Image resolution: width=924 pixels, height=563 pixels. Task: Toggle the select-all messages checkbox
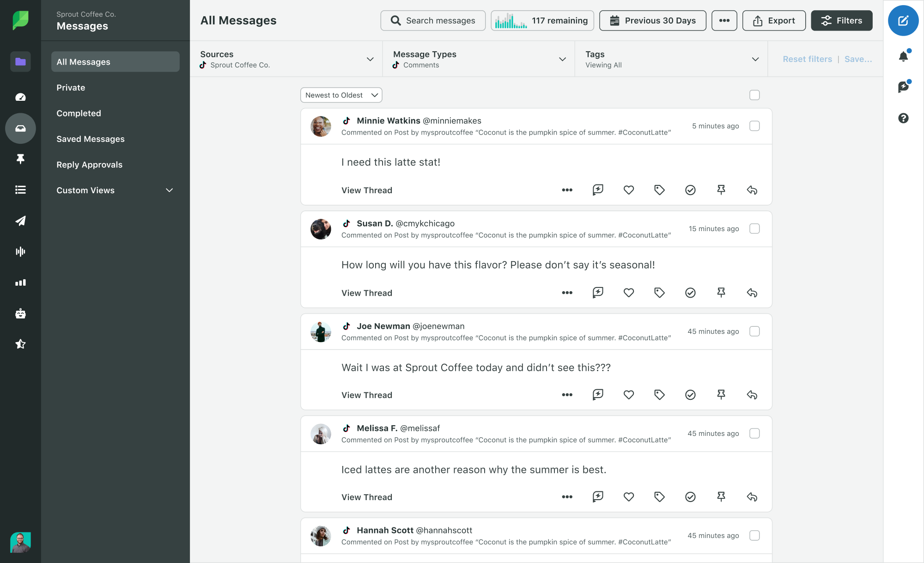coord(754,95)
